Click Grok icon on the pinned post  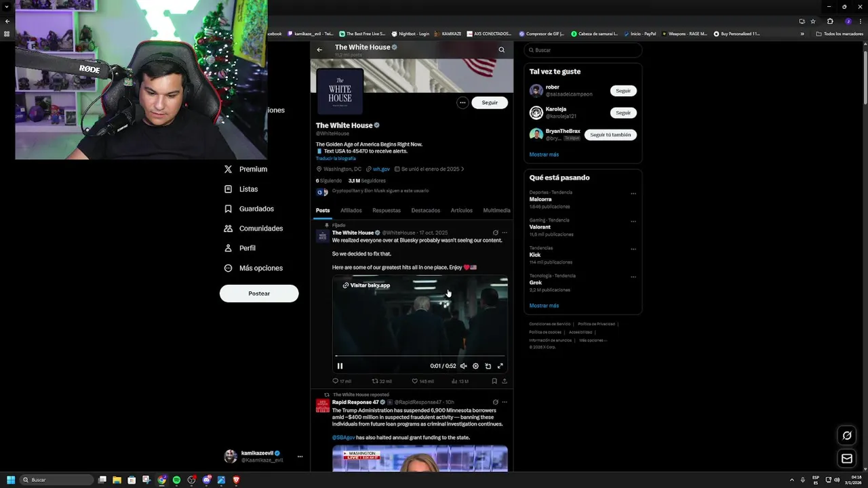pyautogui.click(x=496, y=232)
